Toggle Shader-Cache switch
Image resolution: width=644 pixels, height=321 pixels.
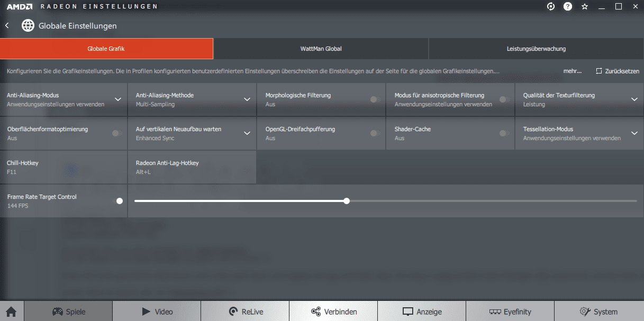505,133
